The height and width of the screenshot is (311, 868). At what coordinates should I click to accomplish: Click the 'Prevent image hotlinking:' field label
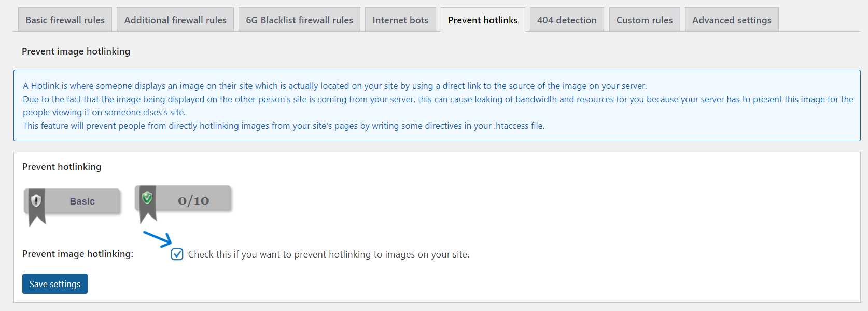pyautogui.click(x=78, y=254)
